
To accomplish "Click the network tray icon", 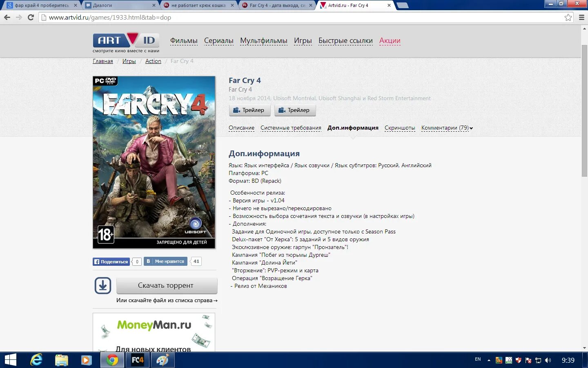I will click(x=538, y=360).
